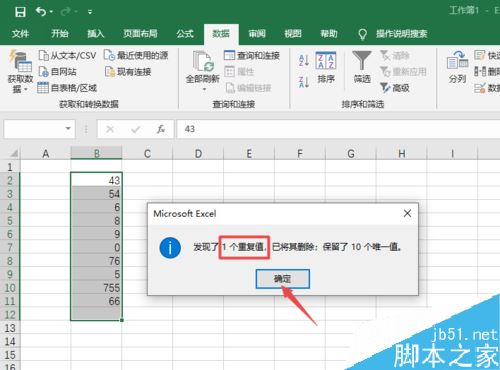Click the formula bar showing 43
The width and height of the screenshot is (500, 370).
pyautogui.click(x=338, y=129)
